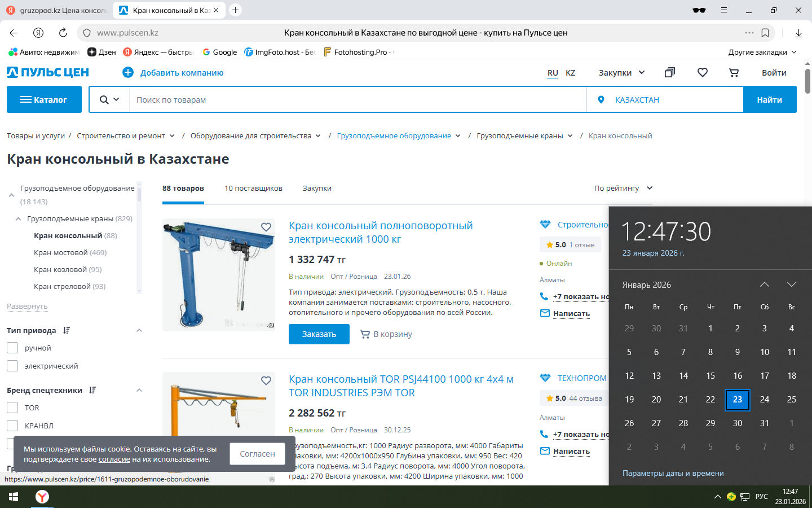Select January 15 in the calendar
Image resolution: width=812 pixels, height=508 pixels.
pyautogui.click(x=710, y=375)
